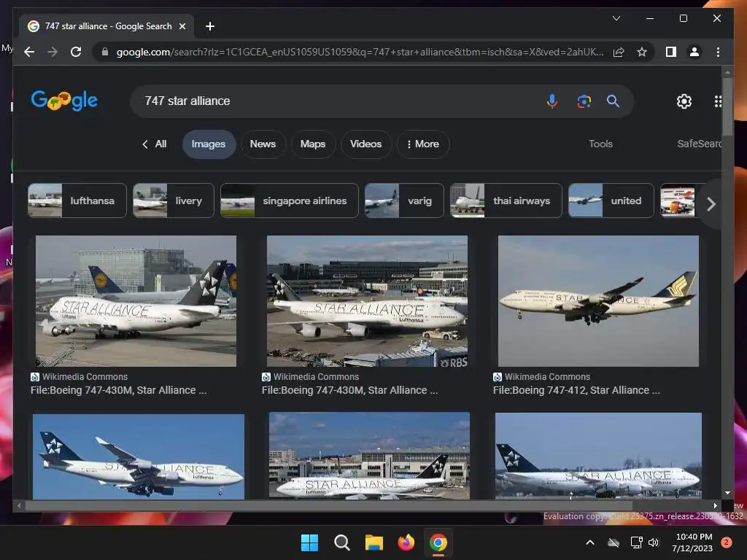
Task: Expand the More search options
Action: point(423,144)
